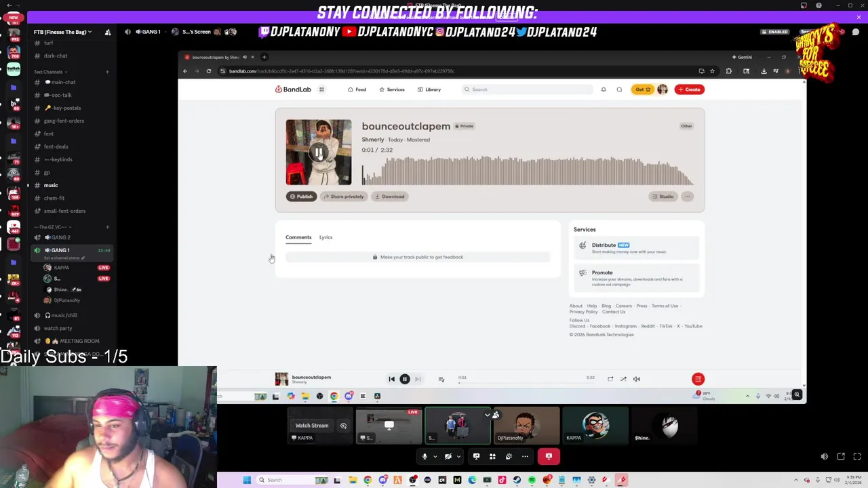Go to the Feed tab
This screenshot has height=488, width=868.
[357, 89]
